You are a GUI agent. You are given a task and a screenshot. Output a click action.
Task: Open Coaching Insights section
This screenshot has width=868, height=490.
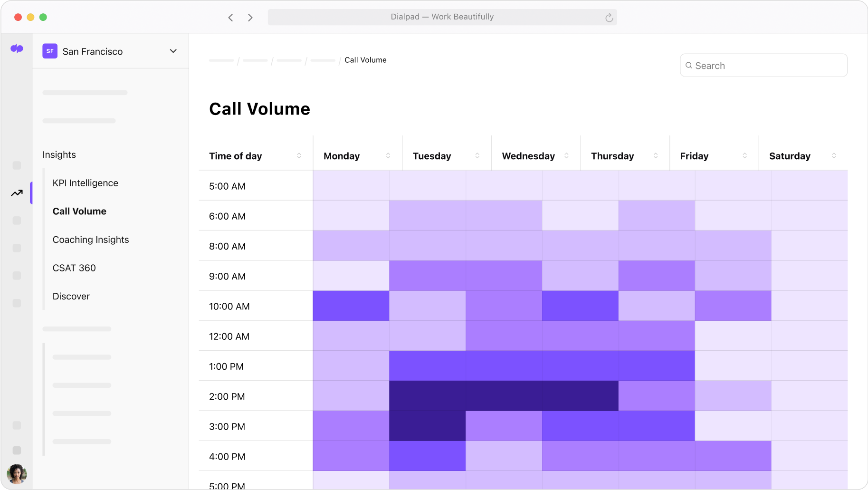91,240
